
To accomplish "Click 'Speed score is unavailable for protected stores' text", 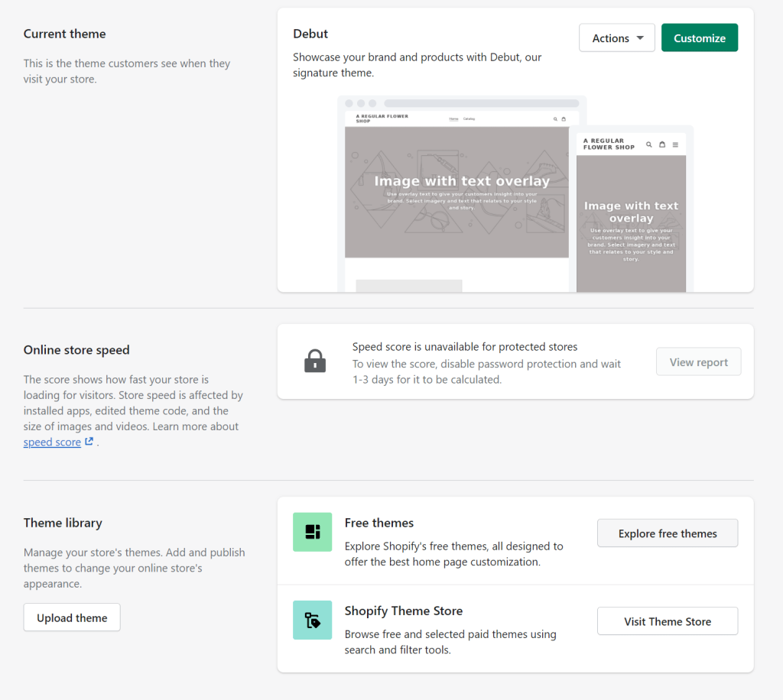I will 464,347.
